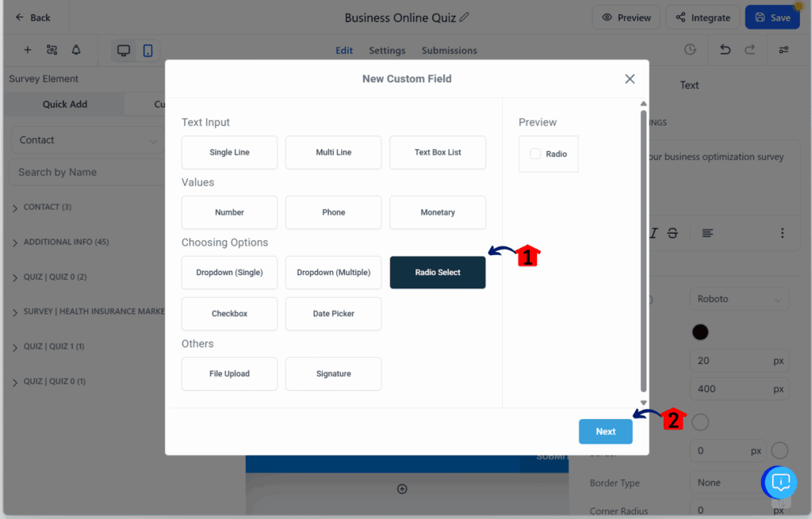Switch to mobile view icon
This screenshot has width=812, height=519.
click(x=147, y=50)
